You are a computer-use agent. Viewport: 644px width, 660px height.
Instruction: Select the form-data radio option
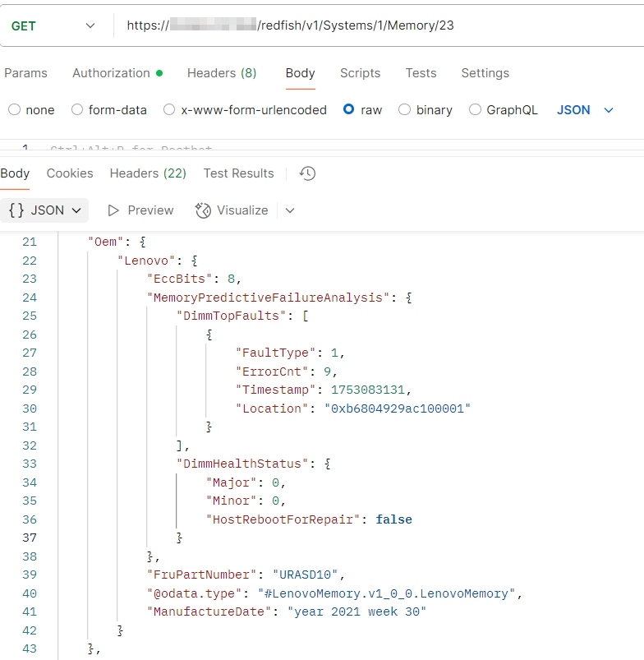click(x=77, y=109)
